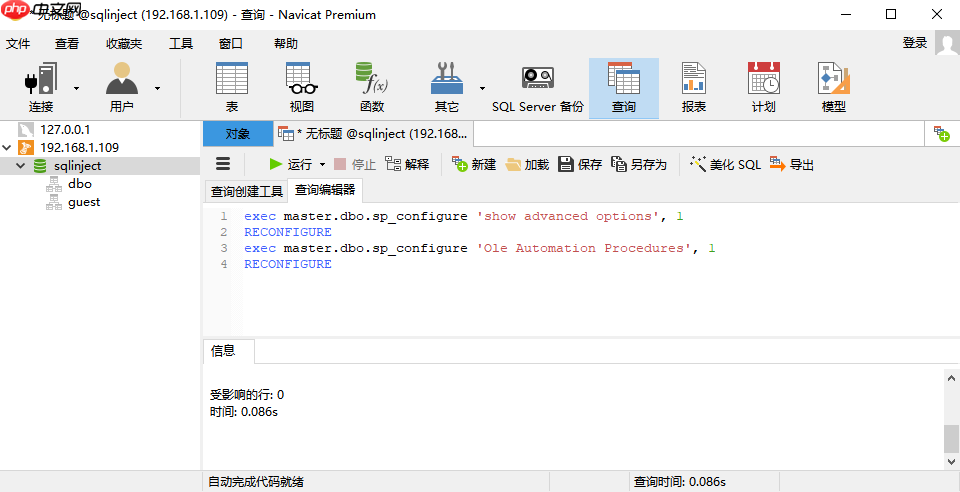Open the SQL Server 备份 backup icon
The image size is (960, 492).
pos(538,88)
